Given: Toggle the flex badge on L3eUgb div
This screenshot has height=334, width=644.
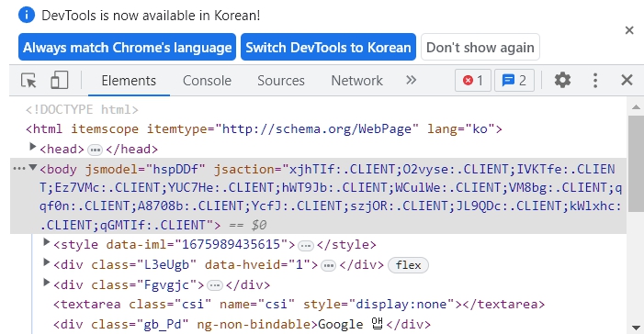Looking at the screenshot, I should pos(408,265).
